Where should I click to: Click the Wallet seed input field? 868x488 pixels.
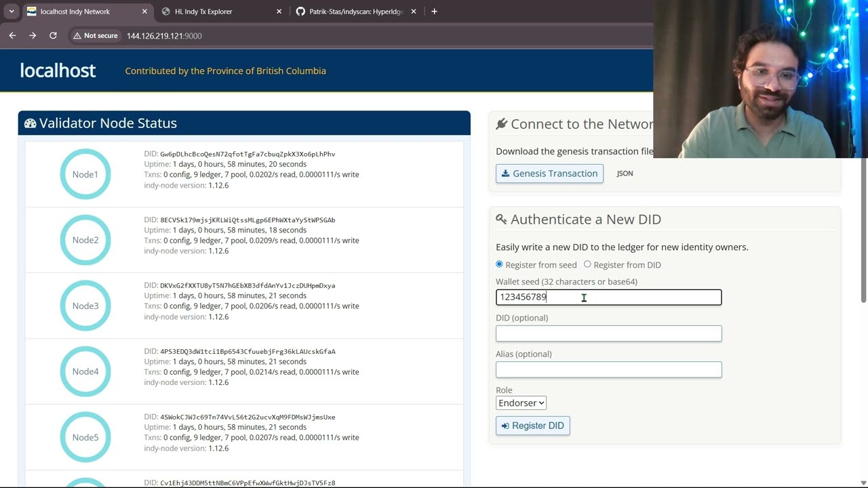(608, 297)
